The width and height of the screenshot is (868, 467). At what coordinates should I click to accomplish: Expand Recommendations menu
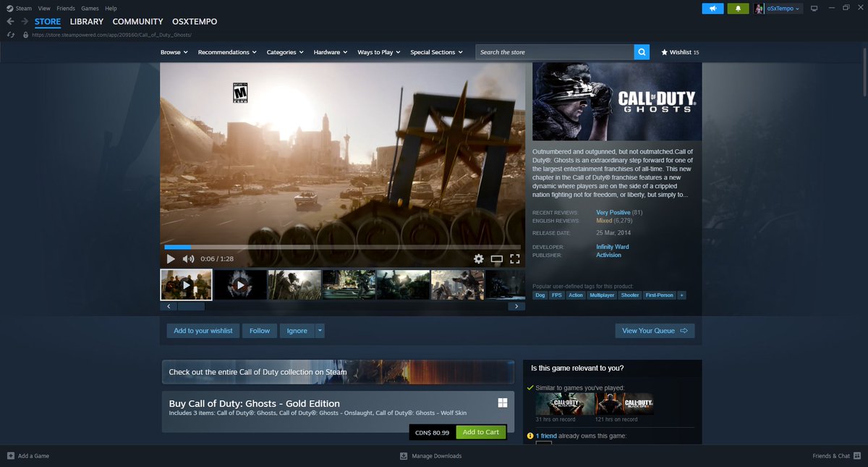coord(227,52)
